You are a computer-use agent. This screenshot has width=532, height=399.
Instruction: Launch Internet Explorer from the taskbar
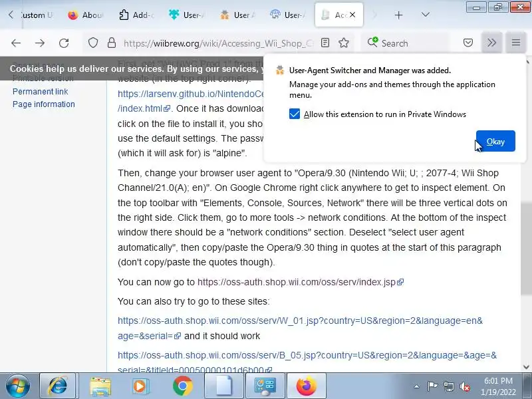(x=57, y=386)
